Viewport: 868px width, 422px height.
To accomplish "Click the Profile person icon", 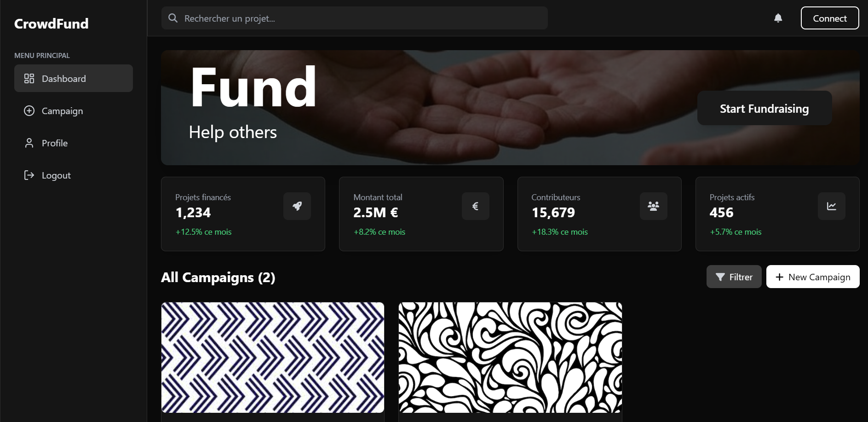I will tap(29, 143).
